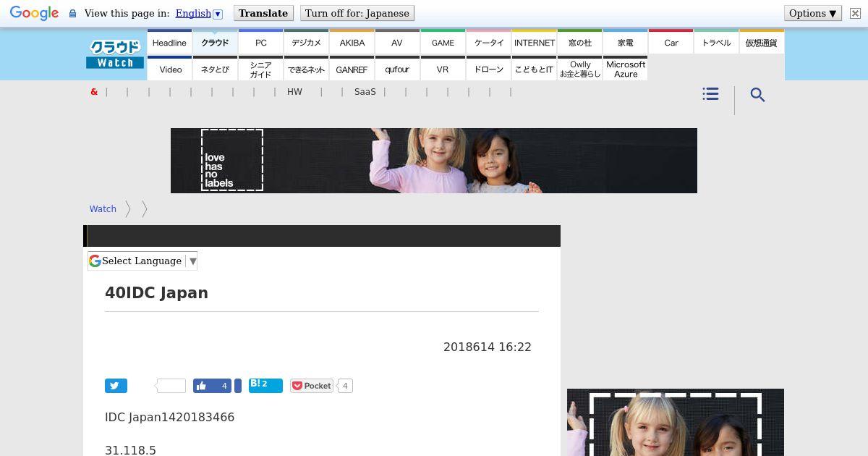The image size is (868, 456).
Task: Open the Options dropdown in translate bar
Action: click(813, 13)
